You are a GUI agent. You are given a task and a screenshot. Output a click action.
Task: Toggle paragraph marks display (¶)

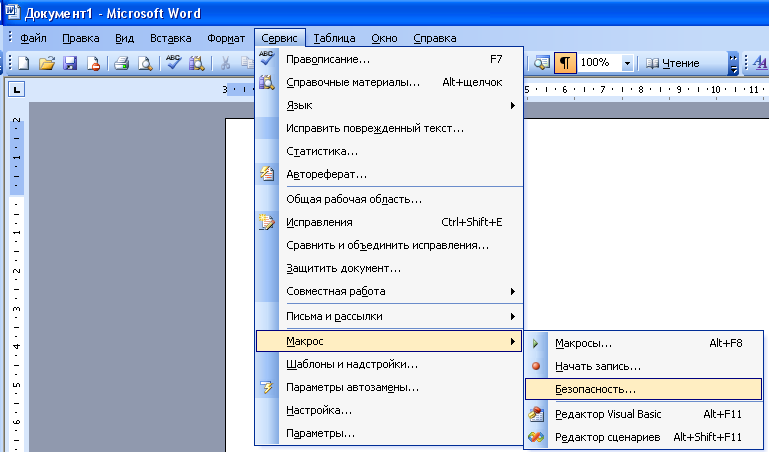(x=565, y=63)
